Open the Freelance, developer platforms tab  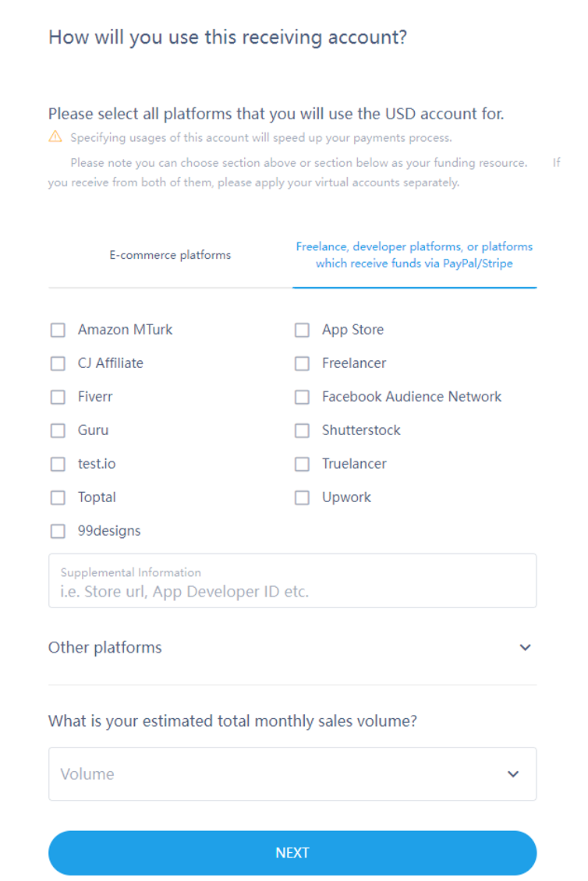point(414,255)
